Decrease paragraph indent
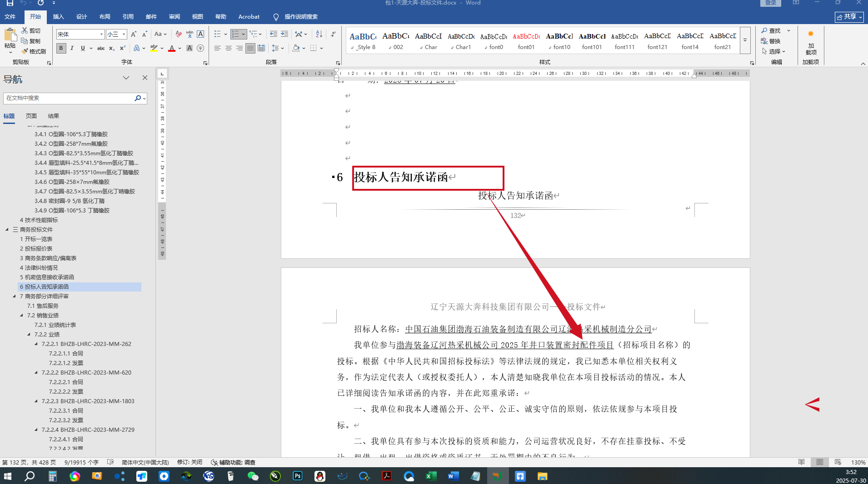The height and width of the screenshot is (484, 868). pyautogui.click(x=273, y=34)
